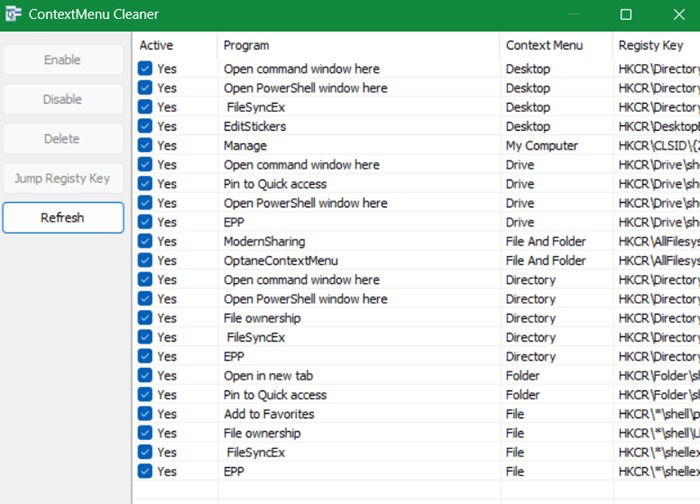Uncheck the EditStickers entry checkbox
Screen dimensions: 700x504
click(x=146, y=126)
